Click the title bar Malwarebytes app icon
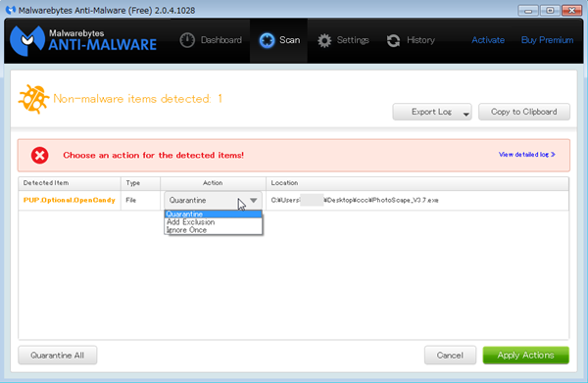The width and height of the screenshot is (588, 383). click(x=11, y=10)
